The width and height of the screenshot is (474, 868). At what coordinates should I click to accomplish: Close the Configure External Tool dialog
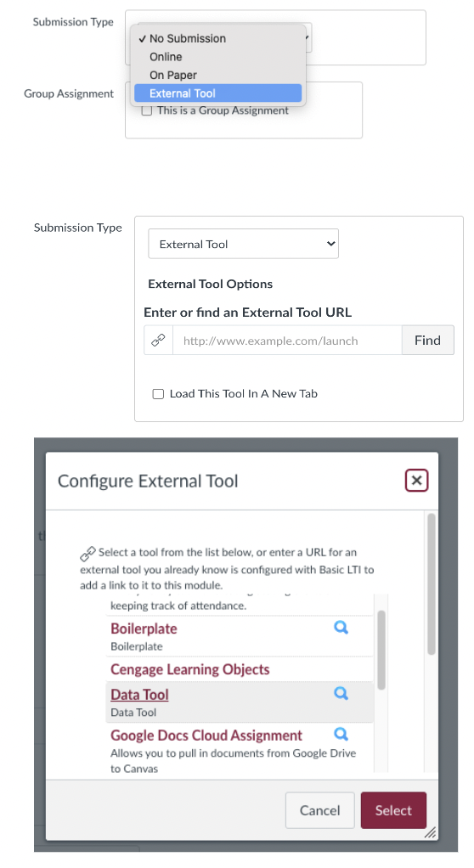(x=416, y=480)
